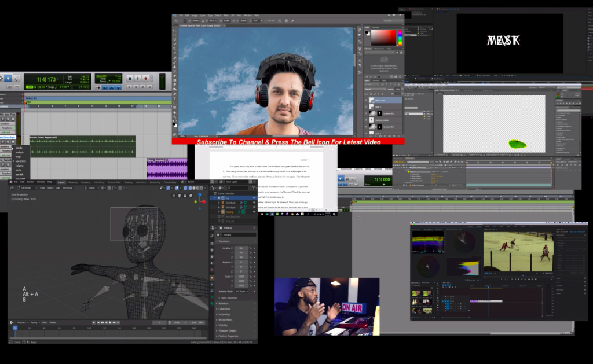Click the Blender timeline play button
Screen dimensions: 593x364
tap(110, 322)
